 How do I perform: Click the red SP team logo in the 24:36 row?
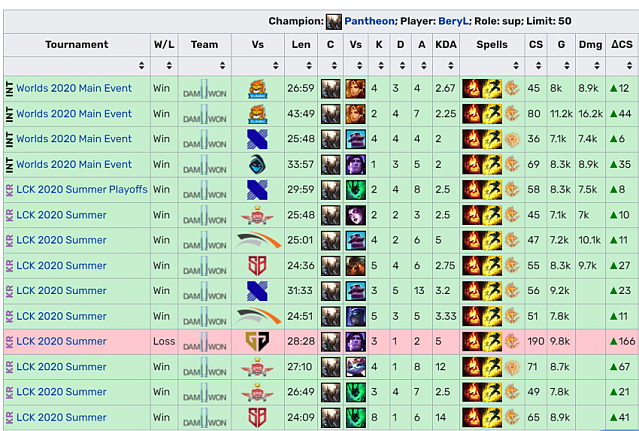[257, 266]
